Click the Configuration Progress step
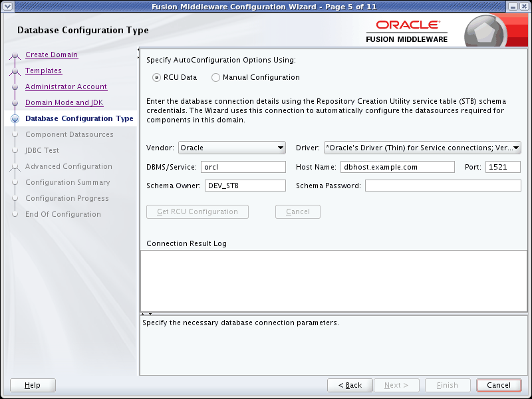Screen dimensions: 532x399 (67, 198)
